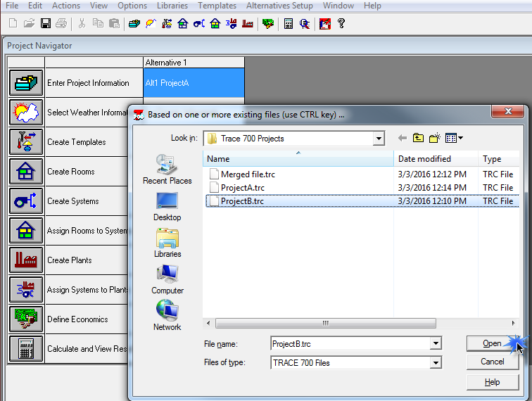Click the Create Rooms toolbar icon
The height and width of the screenshot is (401, 532).
[x=182, y=24]
